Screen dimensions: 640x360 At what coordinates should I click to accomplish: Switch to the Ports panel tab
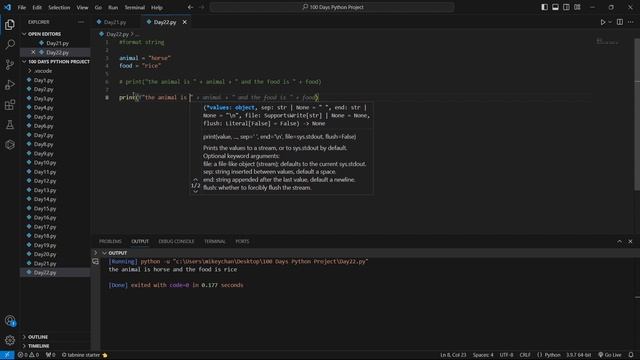coord(242,241)
